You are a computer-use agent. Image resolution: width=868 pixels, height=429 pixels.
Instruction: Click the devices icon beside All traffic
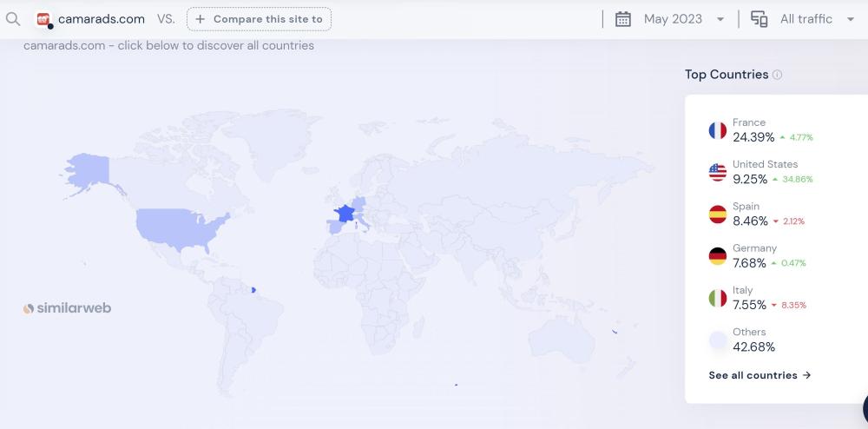coord(759,19)
